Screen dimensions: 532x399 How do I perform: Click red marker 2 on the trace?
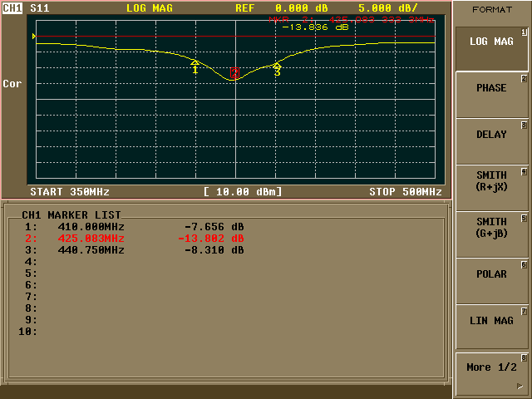[x=234, y=72]
